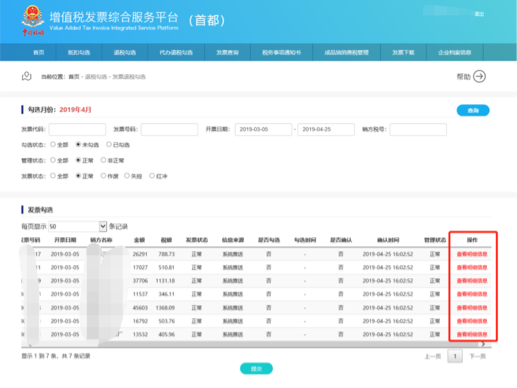Click 首页 in the breadcrumb
The width and height of the screenshot is (517, 388).
[74, 77]
